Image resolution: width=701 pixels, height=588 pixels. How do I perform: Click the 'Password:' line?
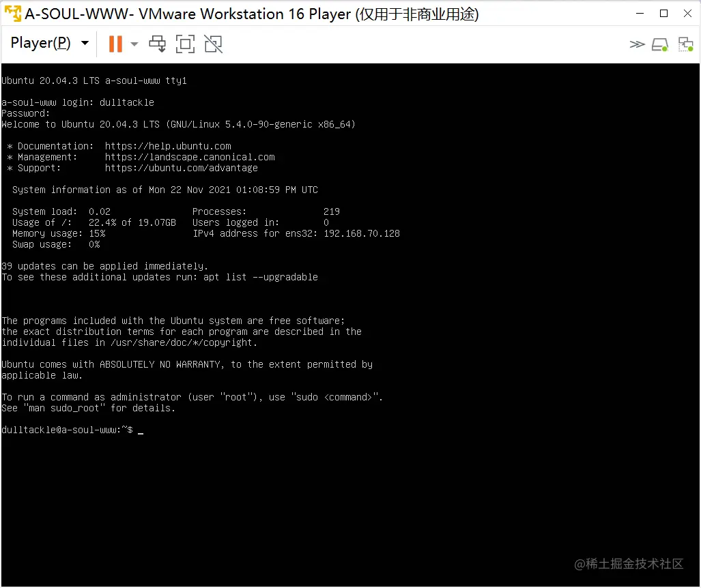coord(25,113)
